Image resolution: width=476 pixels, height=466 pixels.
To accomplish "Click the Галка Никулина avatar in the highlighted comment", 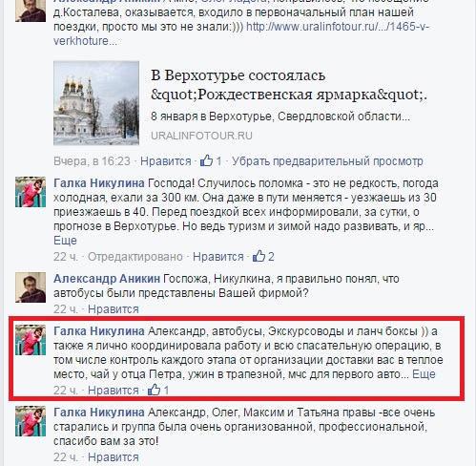I will tap(31, 340).
